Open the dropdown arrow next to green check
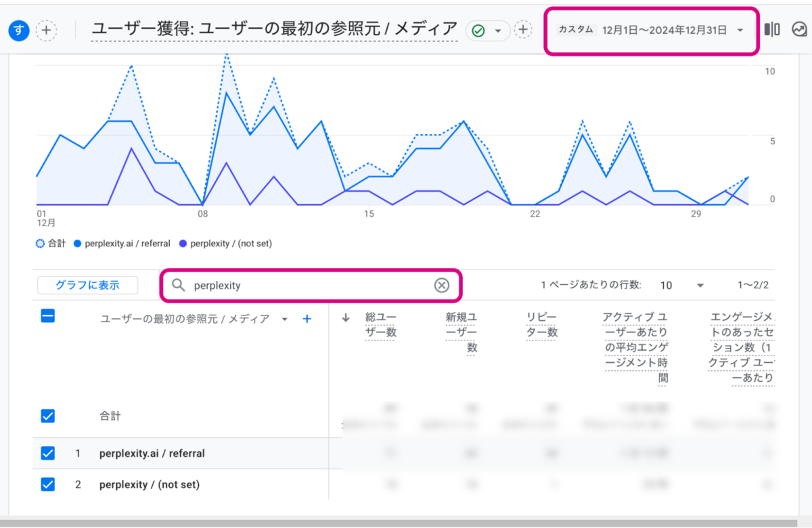This screenshot has height=528, width=812. (498, 30)
